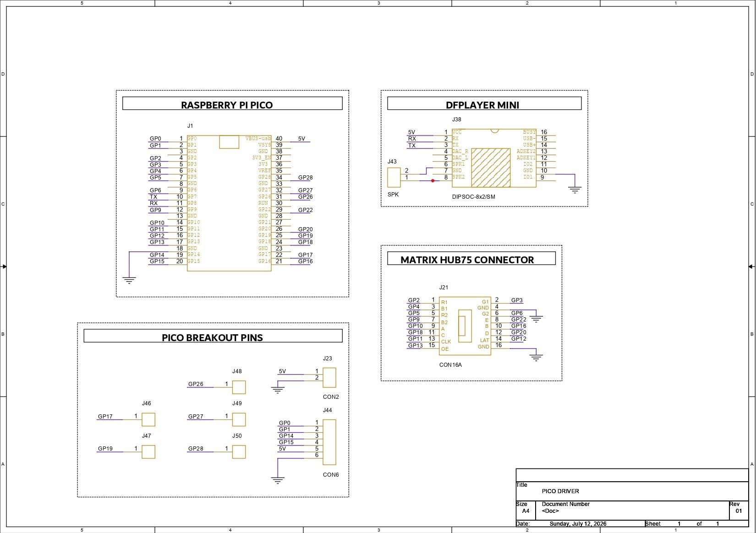Select the J47 single-pin connector symbol

tap(148, 452)
